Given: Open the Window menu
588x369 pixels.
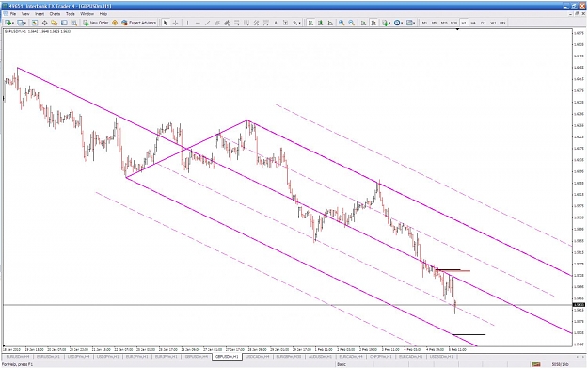Looking at the screenshot, I should [x=87, y=14].
